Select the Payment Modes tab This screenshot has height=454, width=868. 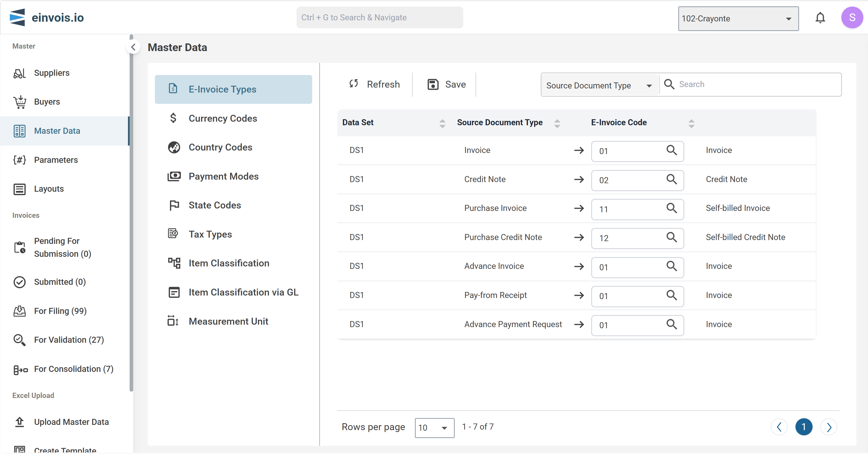233,176
